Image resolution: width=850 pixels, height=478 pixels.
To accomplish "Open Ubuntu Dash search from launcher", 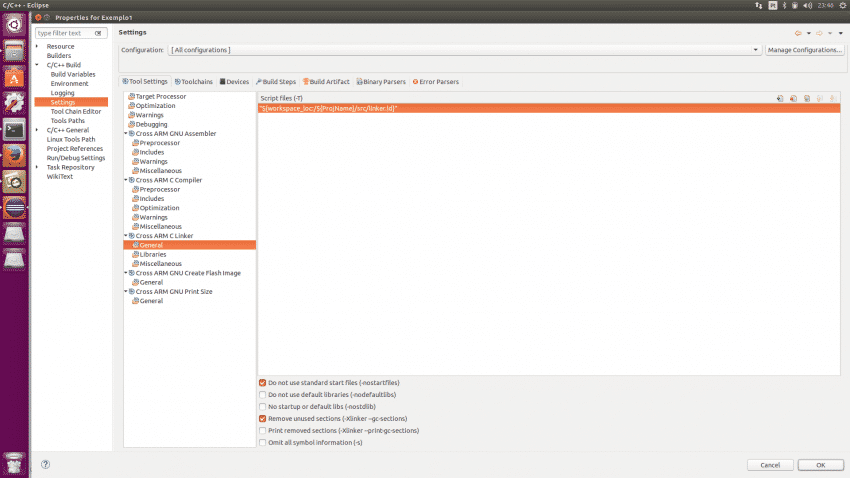I will pos(14,24).
